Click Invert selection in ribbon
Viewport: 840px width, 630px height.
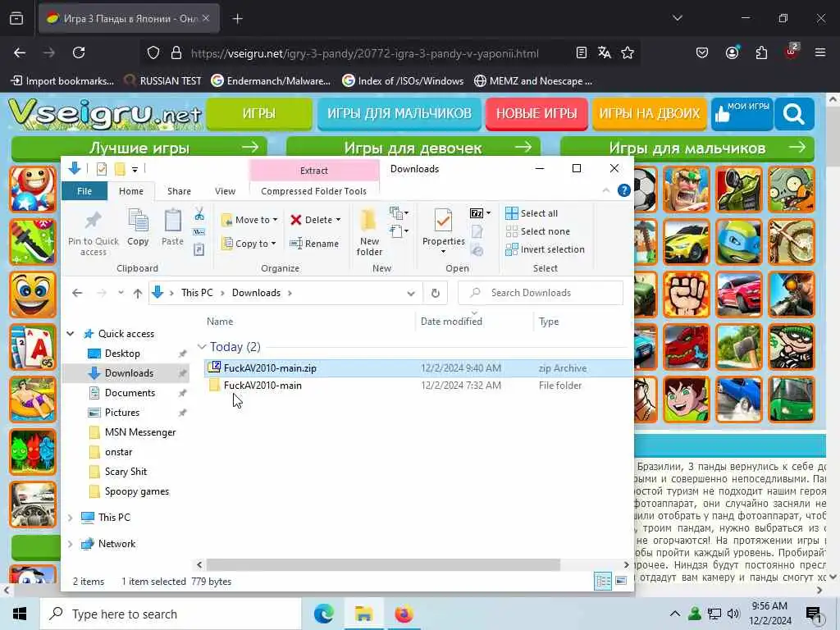pos(545,249)
